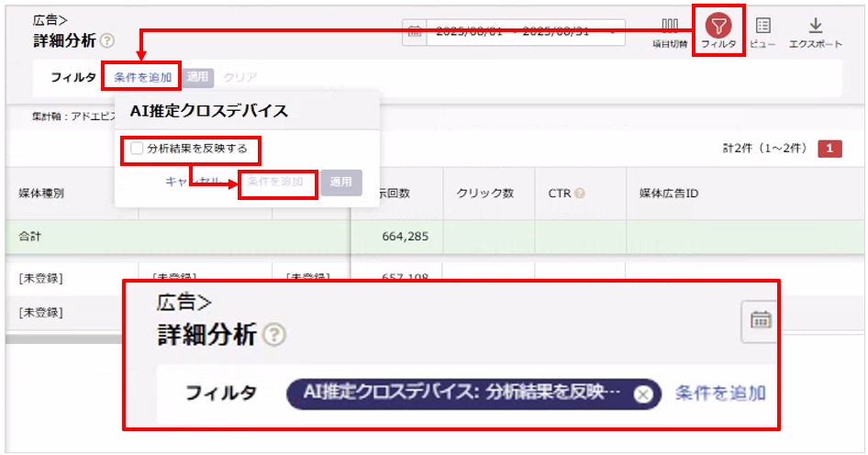This screenshot has height=455, width=868.
Task: Click 条件を追加 link in the top filter bar
Action: tap(142, 77)
